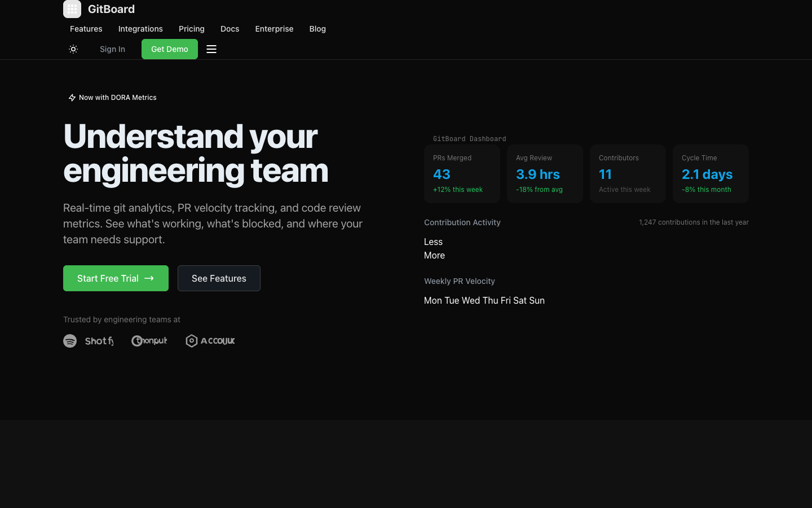The image size is (812, 508).
Task: Click the GitBoard grid logo icon
Action: click(x=72, y=9)
